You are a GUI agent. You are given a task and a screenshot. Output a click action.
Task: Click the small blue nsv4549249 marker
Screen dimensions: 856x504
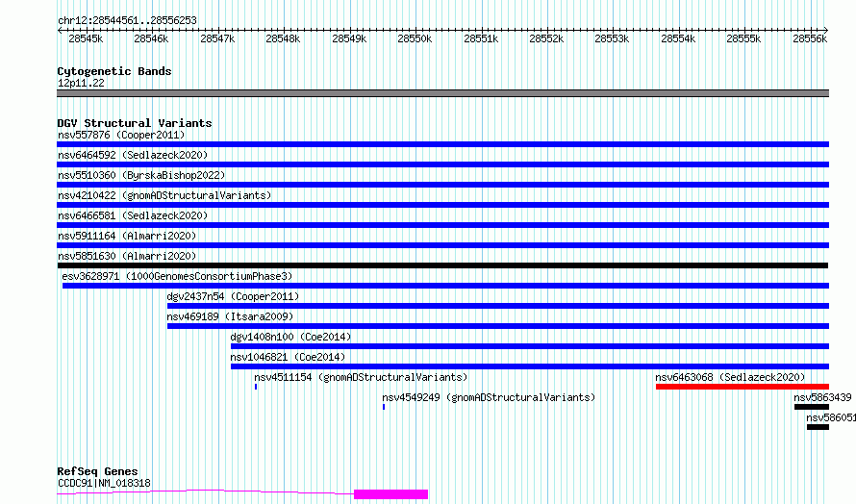[x=384, y=407]
